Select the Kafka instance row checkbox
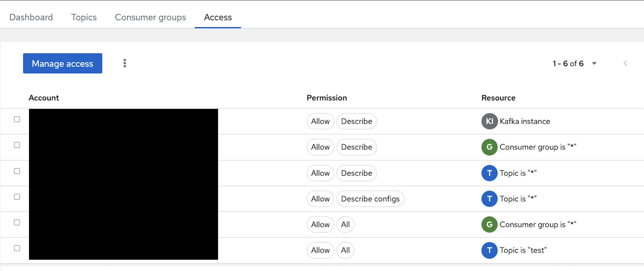The image size is (644, 271). [x=17, y=119]
